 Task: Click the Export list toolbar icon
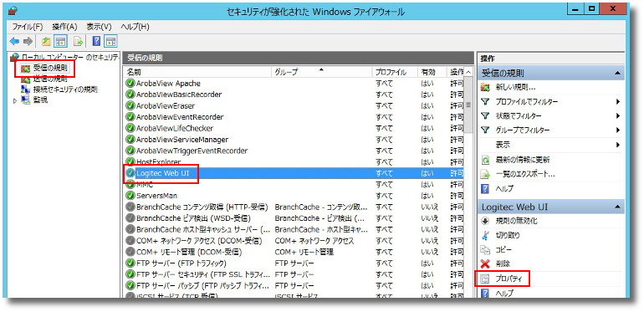click(x=78, y=42)
